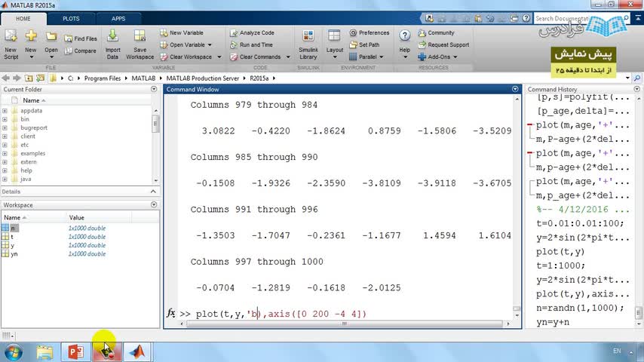Image resolution: width=644 pixels, height=362 pixels.
Task: Click the quick access Help icon
Action: 526,19
